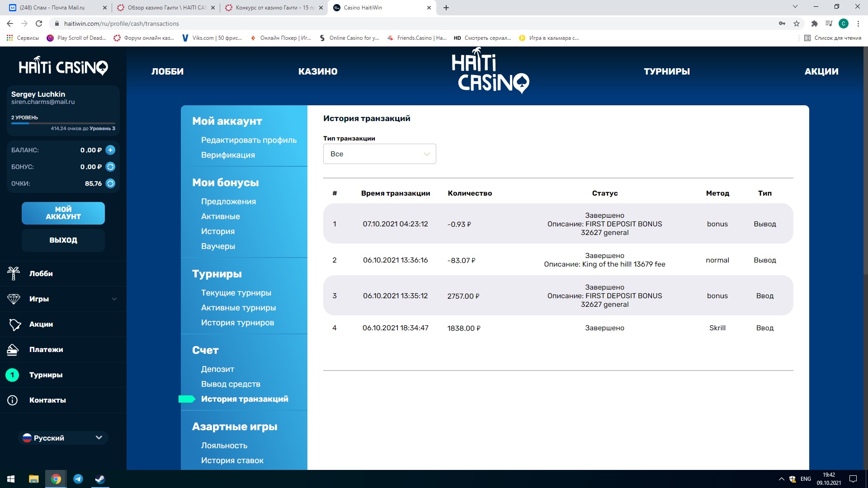Open the Lobby palm tree sidebar item
Viewport: 868px width, 488px height.
[x=14, y=273]
